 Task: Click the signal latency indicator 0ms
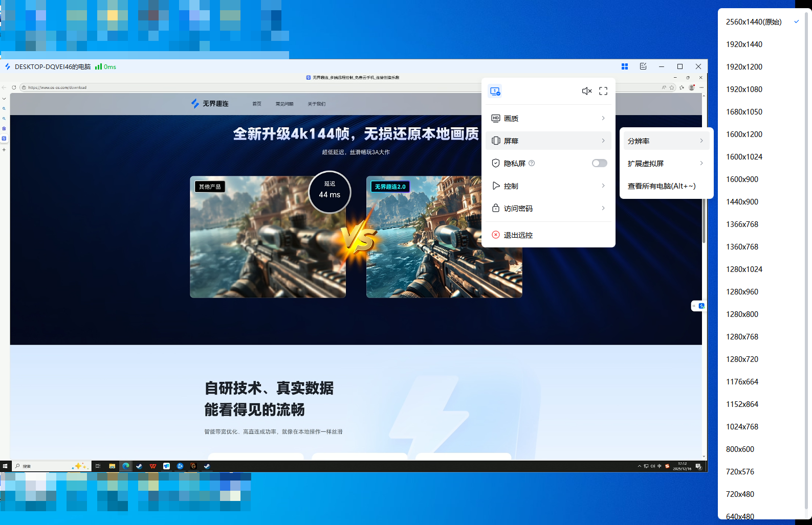point(106,67)
